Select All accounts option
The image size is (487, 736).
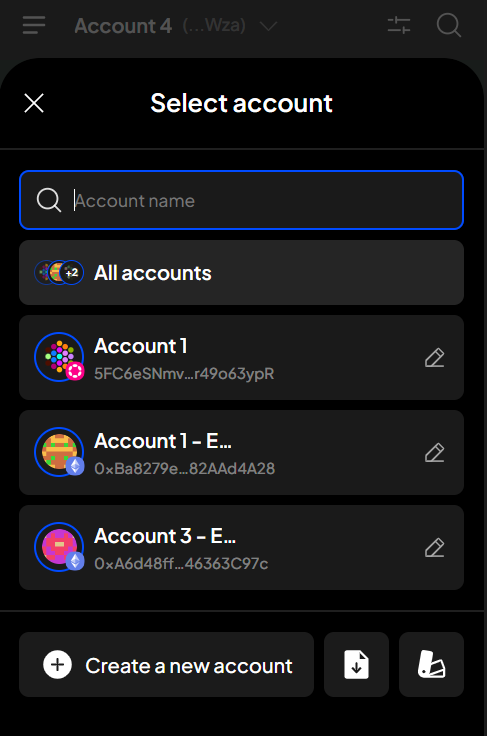[242, 273]
